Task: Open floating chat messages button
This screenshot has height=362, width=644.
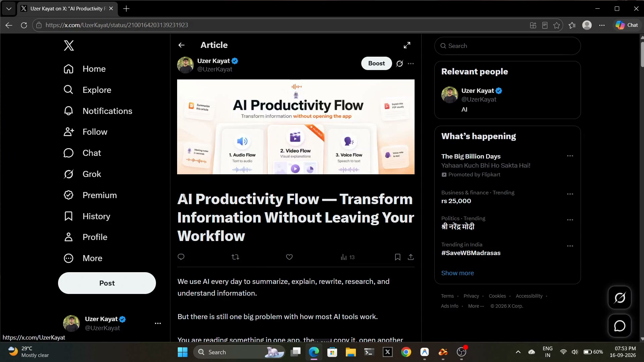Action: tap(620, 325)
